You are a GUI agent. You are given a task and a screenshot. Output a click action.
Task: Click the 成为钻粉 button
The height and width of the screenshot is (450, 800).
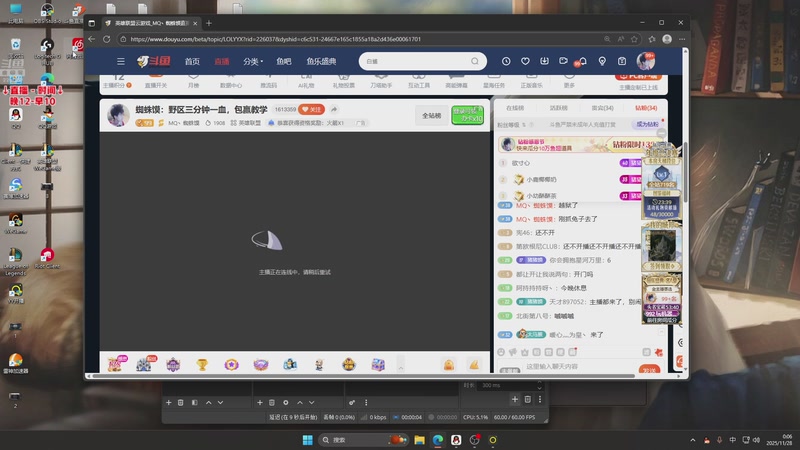pos(647,124)
